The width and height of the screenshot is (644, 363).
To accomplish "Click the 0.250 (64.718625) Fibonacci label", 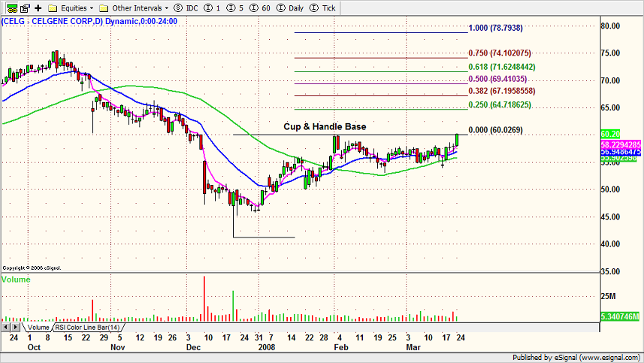I will [500, 104].
